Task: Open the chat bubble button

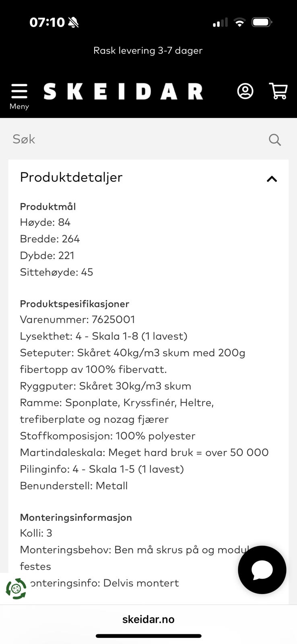Action: click(x=262, y=570)
